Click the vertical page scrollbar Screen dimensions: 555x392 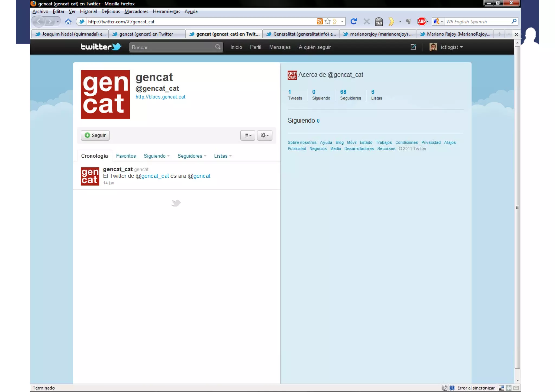[517, 207]
